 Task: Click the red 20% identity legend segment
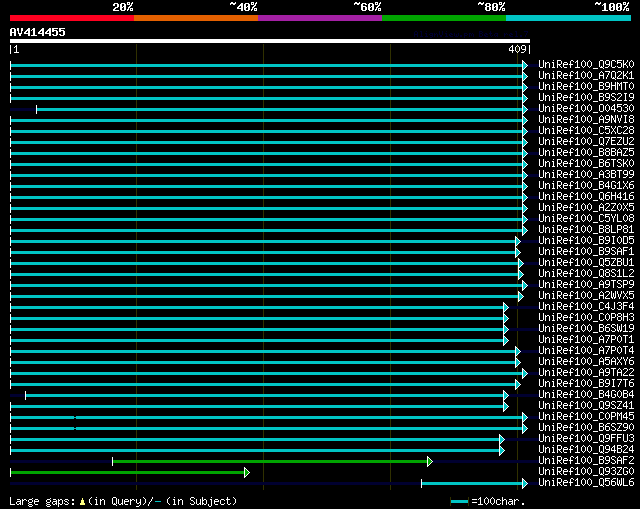(x=72, y=18)
